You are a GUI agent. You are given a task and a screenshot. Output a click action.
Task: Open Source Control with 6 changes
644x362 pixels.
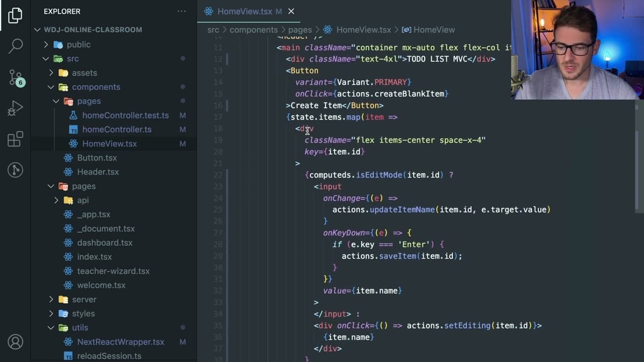tap(15, 77)
